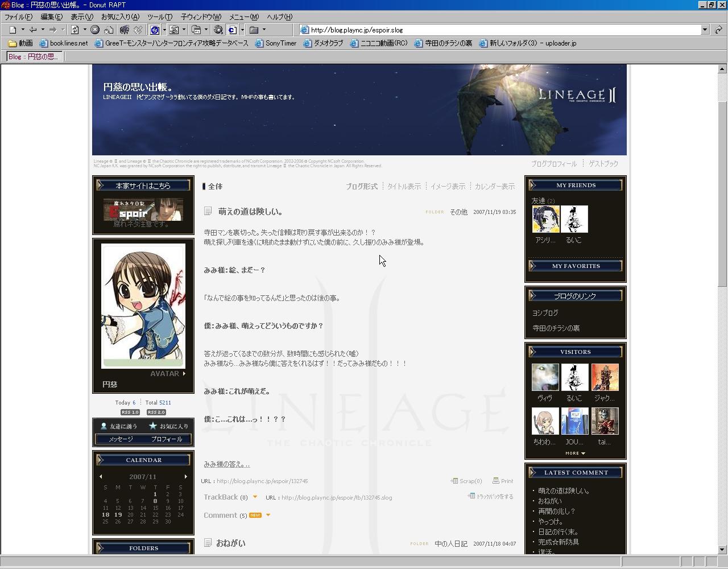This screenshot has height=569, width=728.
Task: Select the Blog :: 円慈の思… tab
Action: (x=34, y=56)
